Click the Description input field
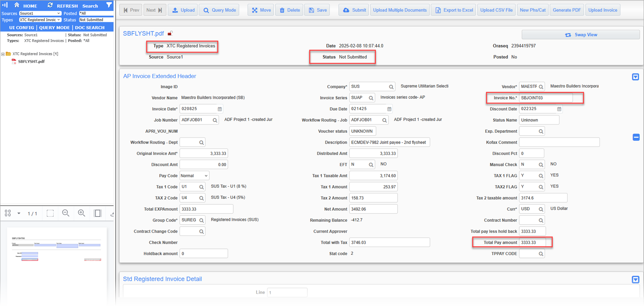The height and width of the screenshot is (306, 644). point(390,142)
